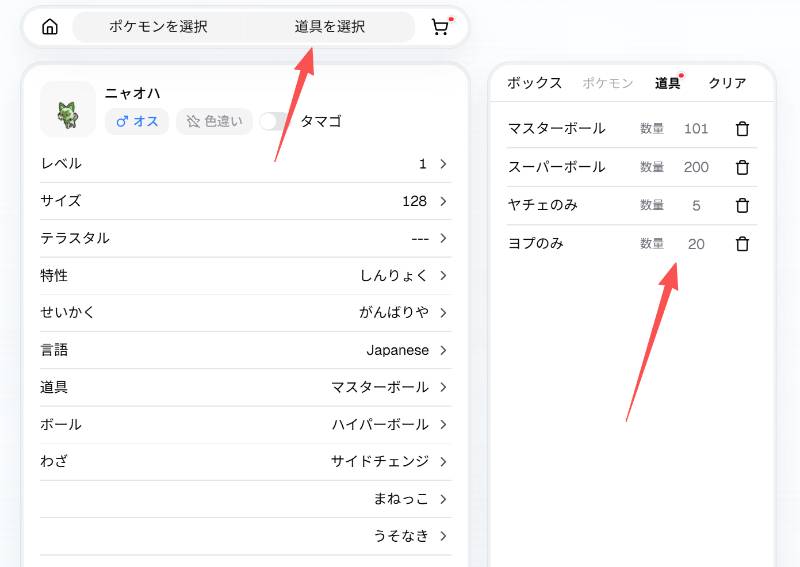This screenshot has height=567, width=800.
Task: Switch gender with オス button
Action: coord(137,121)
